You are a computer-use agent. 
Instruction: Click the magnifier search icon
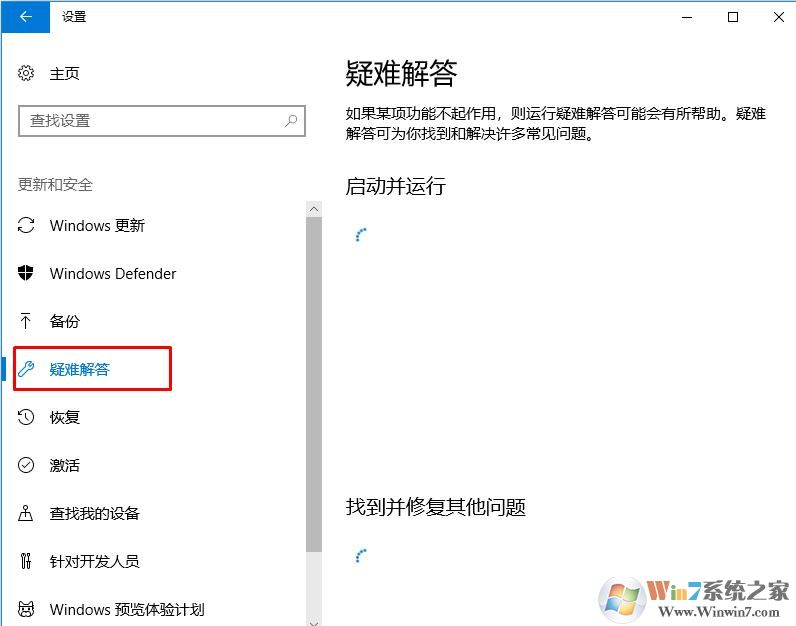point(291,121)
